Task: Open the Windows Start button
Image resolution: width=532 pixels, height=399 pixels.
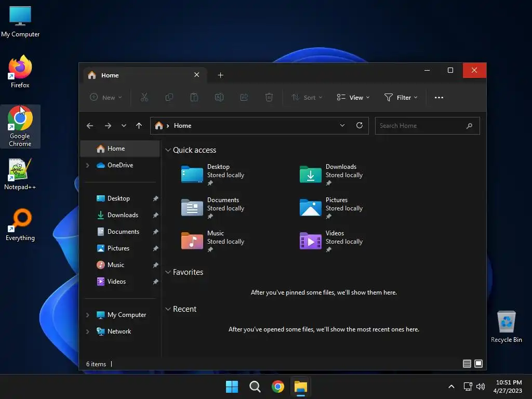Action: (232, 387)
